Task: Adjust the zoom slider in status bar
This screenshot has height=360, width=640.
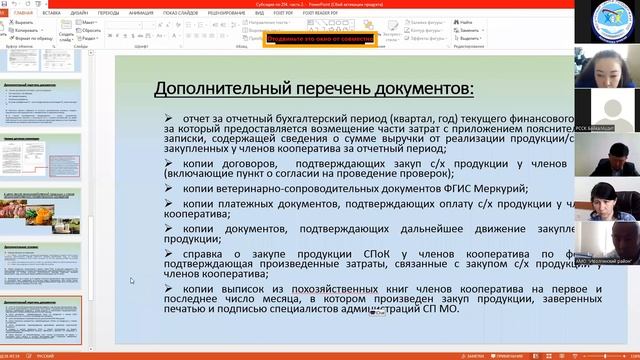Action: [605, 356]
